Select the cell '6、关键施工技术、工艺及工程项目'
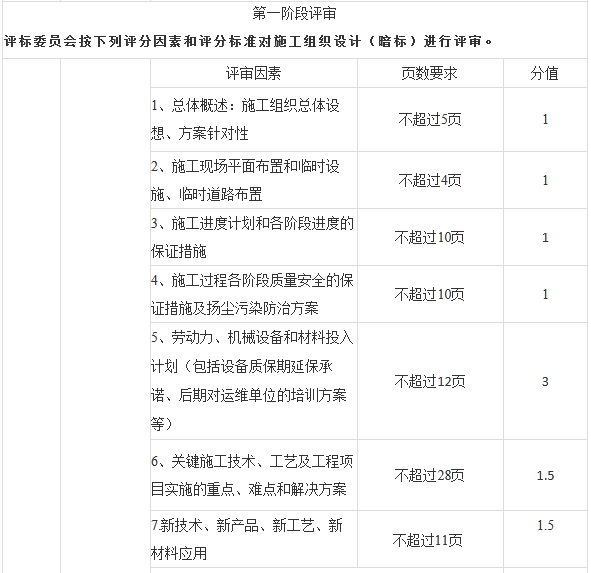Viewport: 591px width, 573px height. (253, 475)
